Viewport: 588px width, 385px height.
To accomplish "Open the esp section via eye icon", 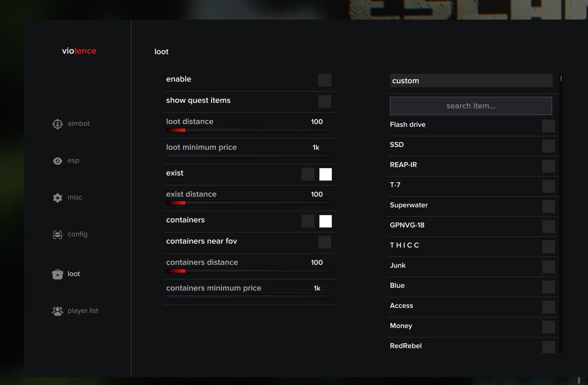I will click(58, 161).
